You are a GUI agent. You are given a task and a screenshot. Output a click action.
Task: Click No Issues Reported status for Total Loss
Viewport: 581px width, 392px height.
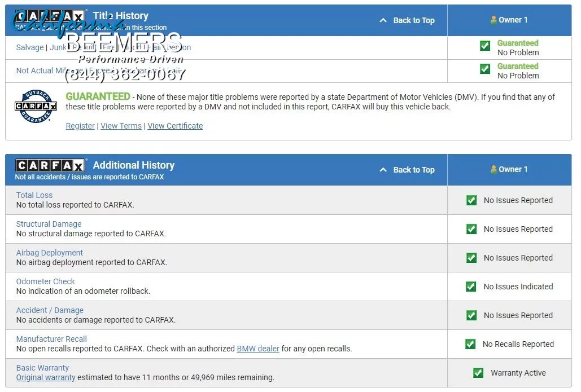click(x=518, y=200)
